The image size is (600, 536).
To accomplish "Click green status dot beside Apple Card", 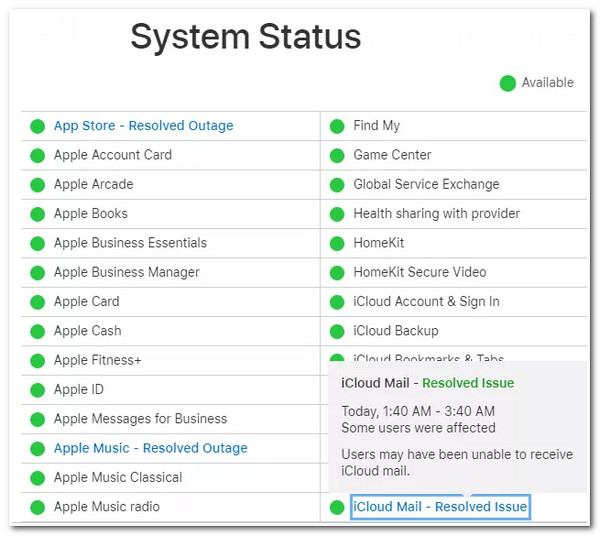I will (38, 302).
